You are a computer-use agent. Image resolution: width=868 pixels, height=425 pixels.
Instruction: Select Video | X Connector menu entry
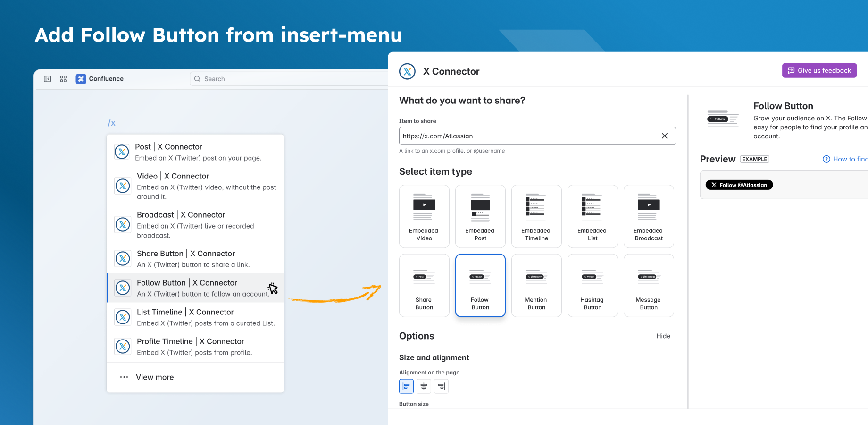click(195, 186)
